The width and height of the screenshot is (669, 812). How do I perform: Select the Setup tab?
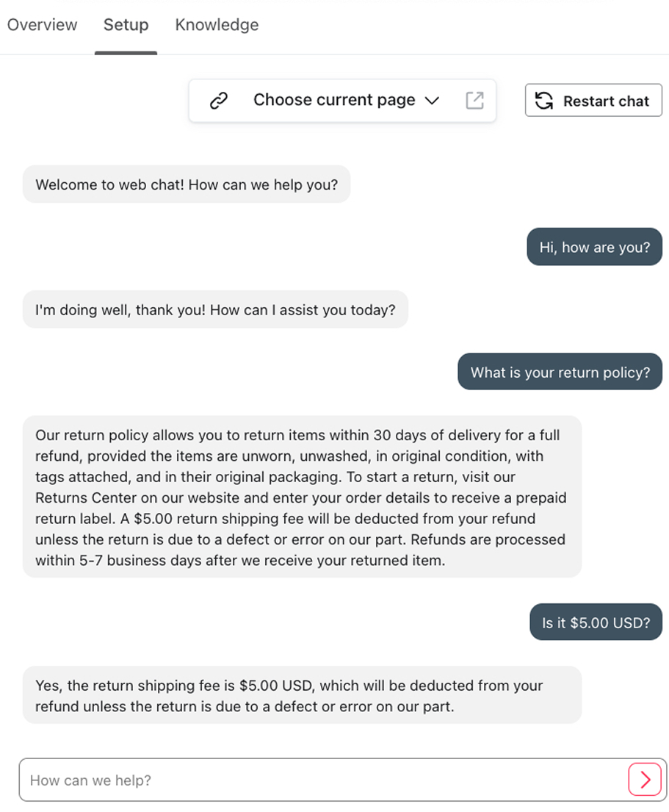pyautogui.click(x=126, y=25)
